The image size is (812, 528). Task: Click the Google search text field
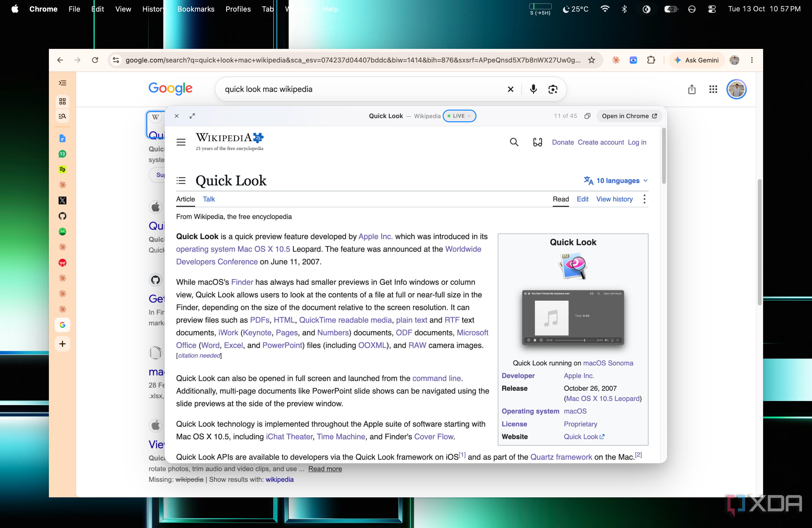click(362, 89)
